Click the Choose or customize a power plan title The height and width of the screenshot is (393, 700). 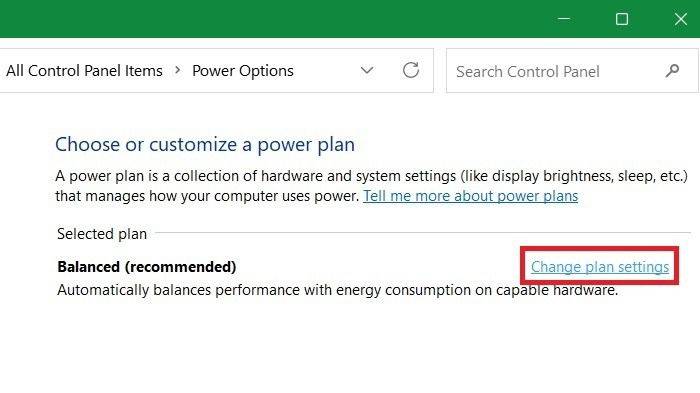coord(205,145)
